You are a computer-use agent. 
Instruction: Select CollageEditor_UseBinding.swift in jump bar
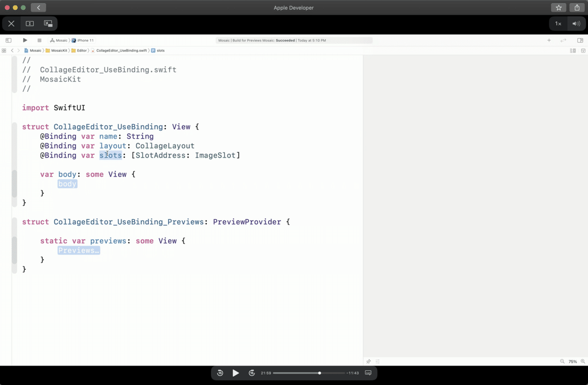point(119,50)
